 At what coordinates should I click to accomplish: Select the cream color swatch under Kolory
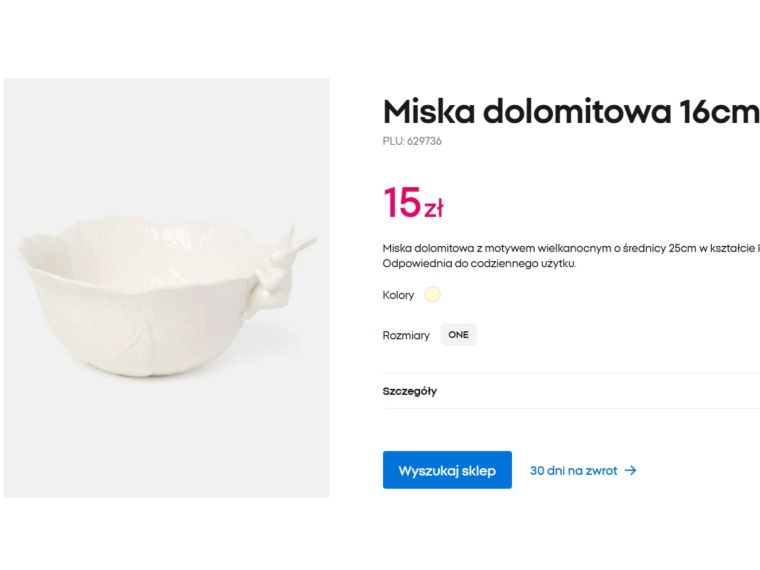[432, 295]
